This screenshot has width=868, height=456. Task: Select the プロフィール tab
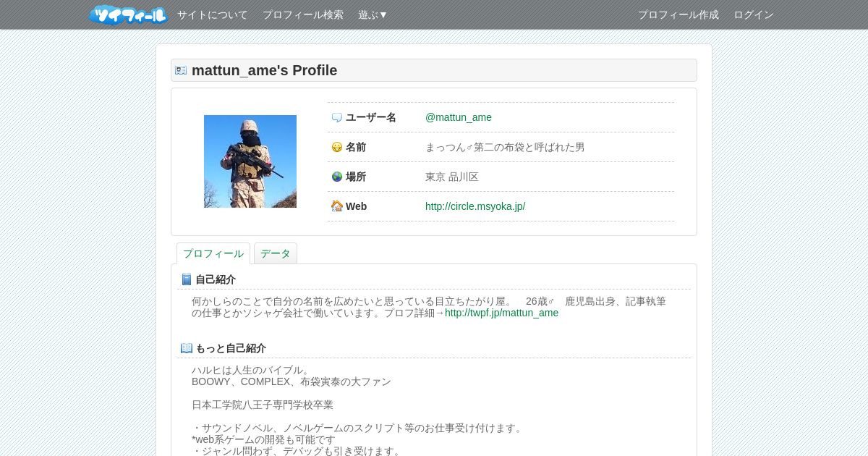[213, 253]
